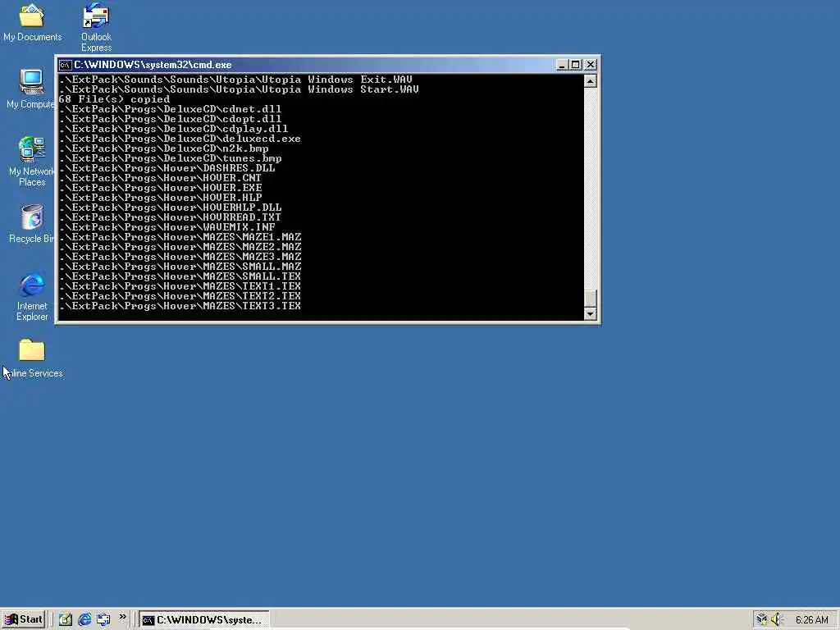Click the cmd.exe title bar text
This screenshot has width=840, height=630.
point(153,65)
